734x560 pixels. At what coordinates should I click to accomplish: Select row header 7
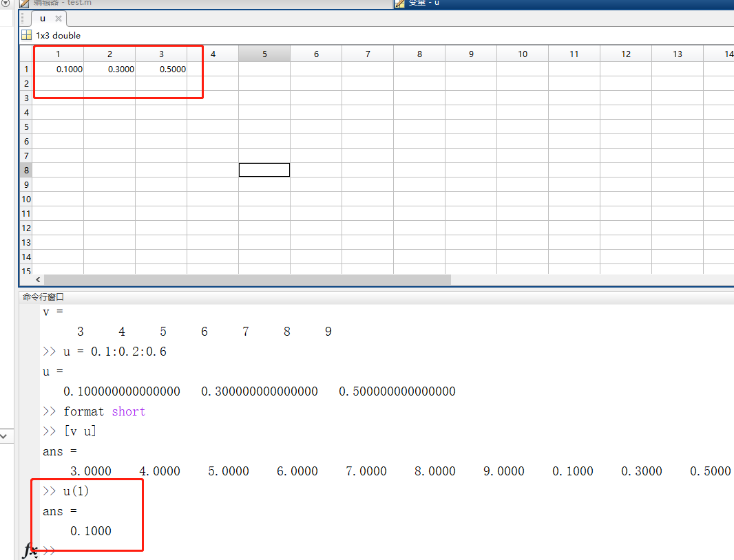(26, 155)
